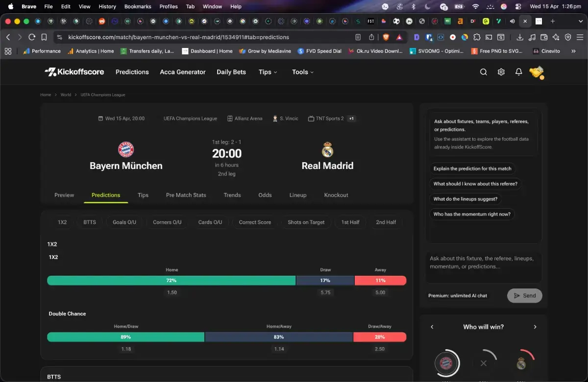
Task: Show more bookmarks with double chevron
Action: tap(573, 51)
